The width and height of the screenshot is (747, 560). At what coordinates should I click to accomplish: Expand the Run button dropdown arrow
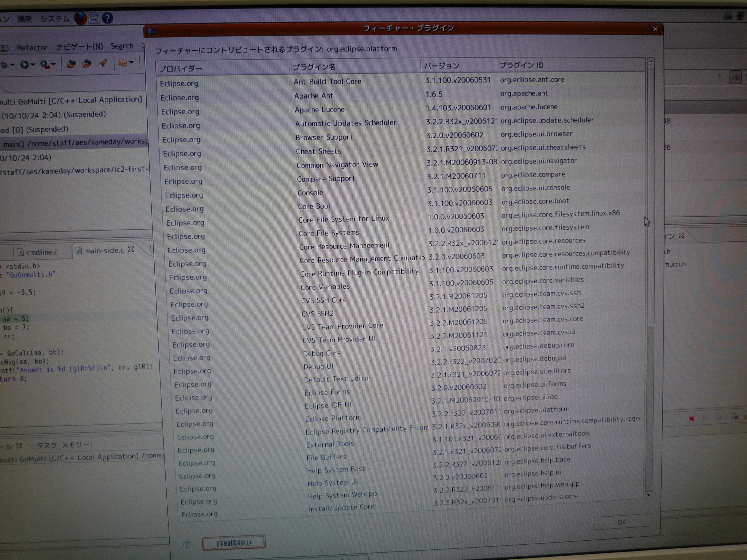[x=33, y=65]
